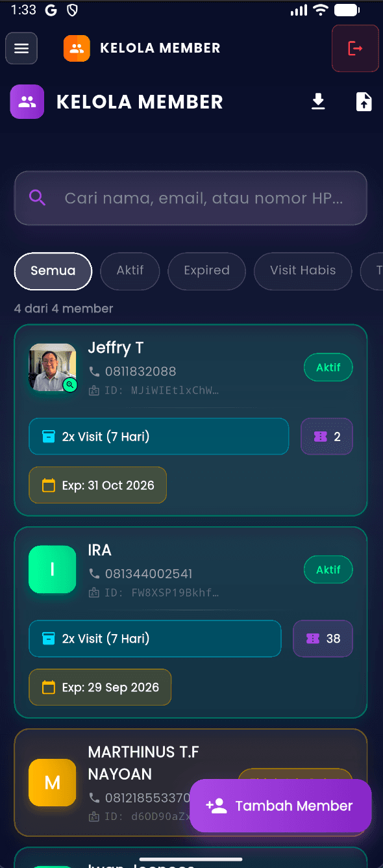Filter members by Expired
This screenshot has height=868, width=383.
206,271
